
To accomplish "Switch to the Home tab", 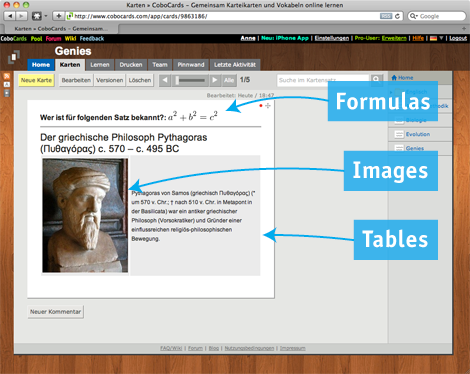I will (x=41, y=65).
